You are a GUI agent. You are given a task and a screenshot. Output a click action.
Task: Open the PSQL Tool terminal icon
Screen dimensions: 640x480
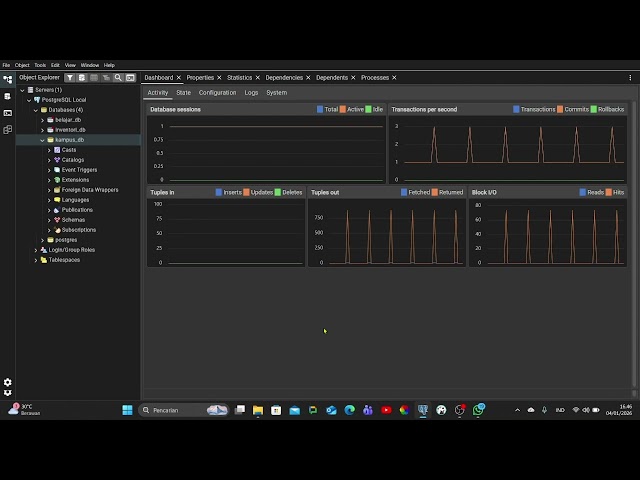130,77
